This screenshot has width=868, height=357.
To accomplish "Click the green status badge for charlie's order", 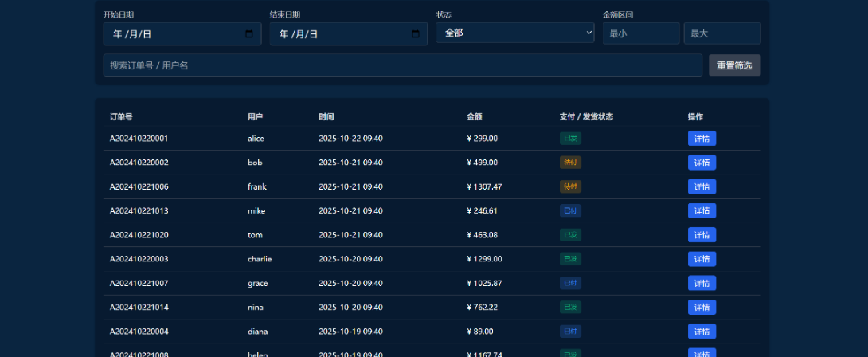I will (x=570, y=259).
